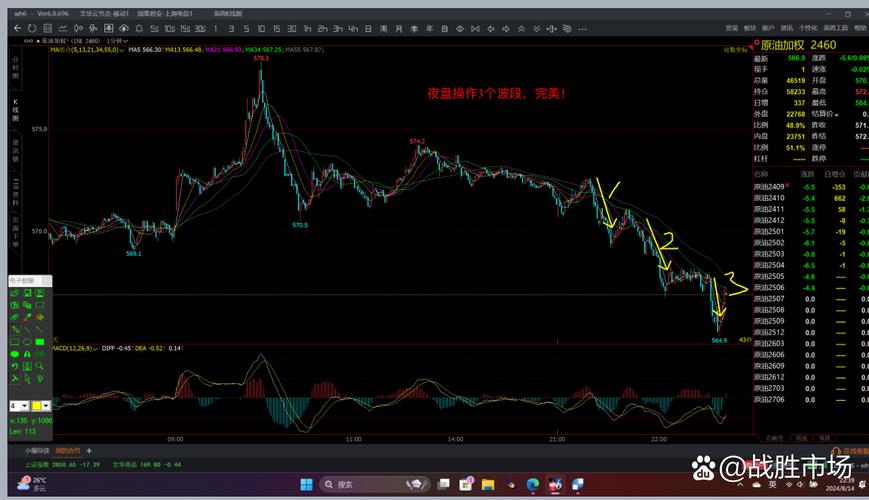Open the 发现 menu

tap(732, 28)
